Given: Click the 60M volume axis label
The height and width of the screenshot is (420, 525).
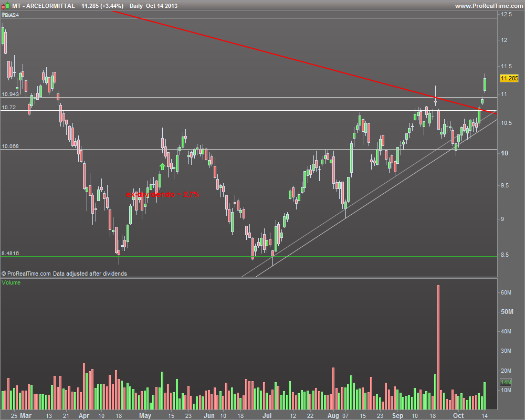Looking at the screenshot, I should coord(506,292).
